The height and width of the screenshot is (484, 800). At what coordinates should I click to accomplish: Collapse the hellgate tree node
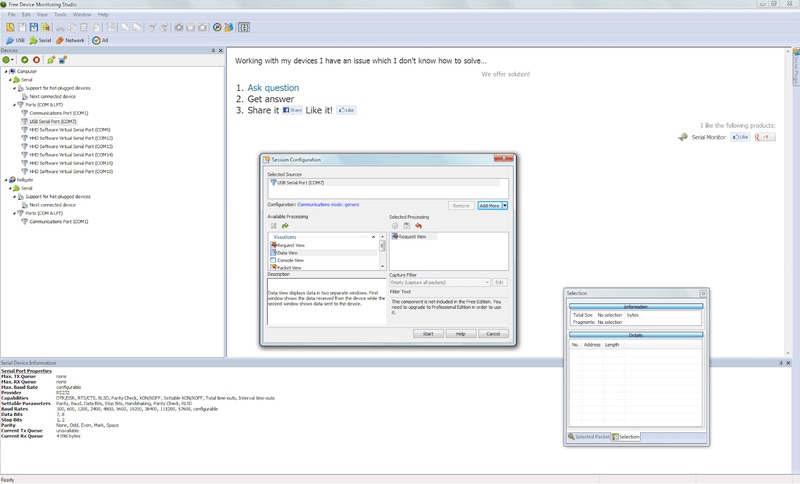coord(6,180)
